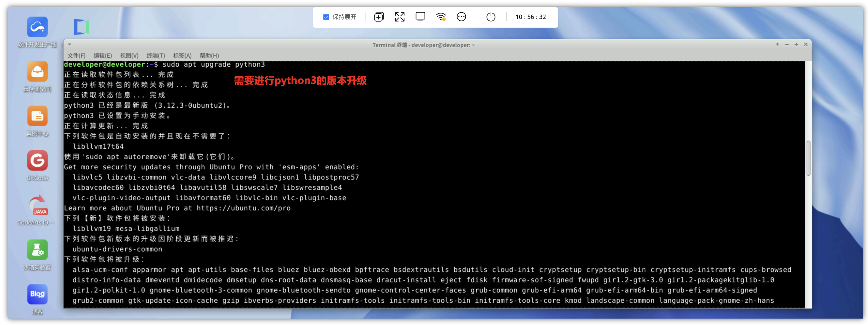This screenshot has height=325, width=868.
Task: Click 'grub-efi-arm64-signed' package name
Action: pyautogui.click(x=712, y=290)
